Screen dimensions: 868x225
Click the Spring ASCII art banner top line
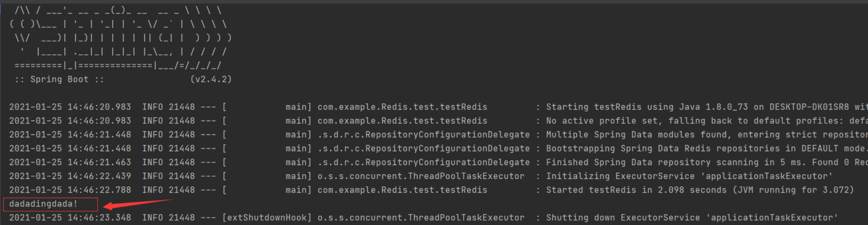coord(118,10)
